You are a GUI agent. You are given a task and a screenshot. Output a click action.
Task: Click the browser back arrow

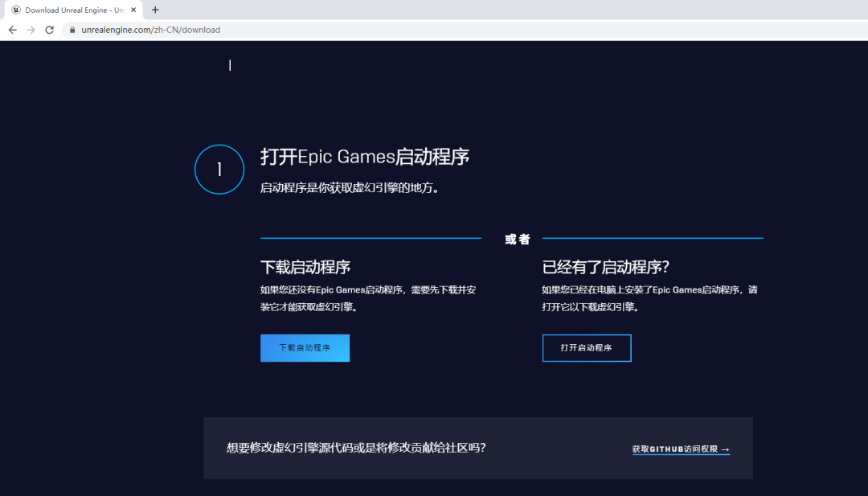pos(13,30)
